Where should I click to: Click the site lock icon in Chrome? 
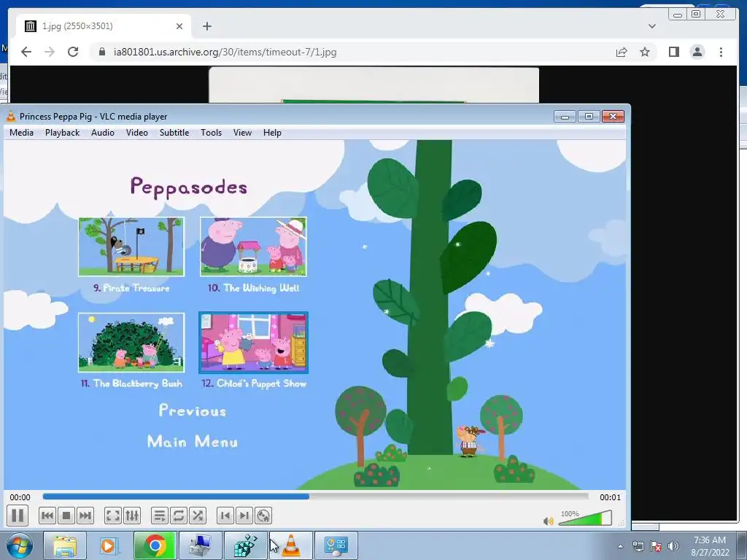(x=101, y=52)
